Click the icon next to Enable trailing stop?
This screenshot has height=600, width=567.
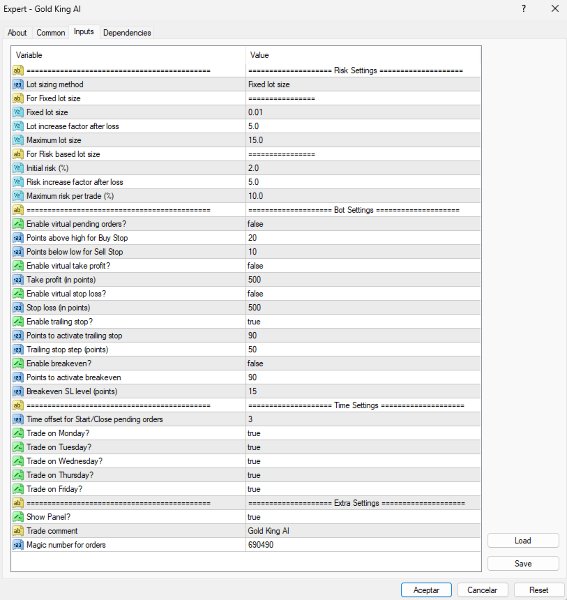[18, 321]
